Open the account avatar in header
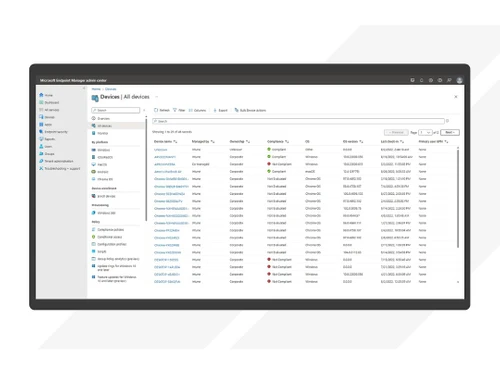This screenshot has height=375, width=500. 459,80
